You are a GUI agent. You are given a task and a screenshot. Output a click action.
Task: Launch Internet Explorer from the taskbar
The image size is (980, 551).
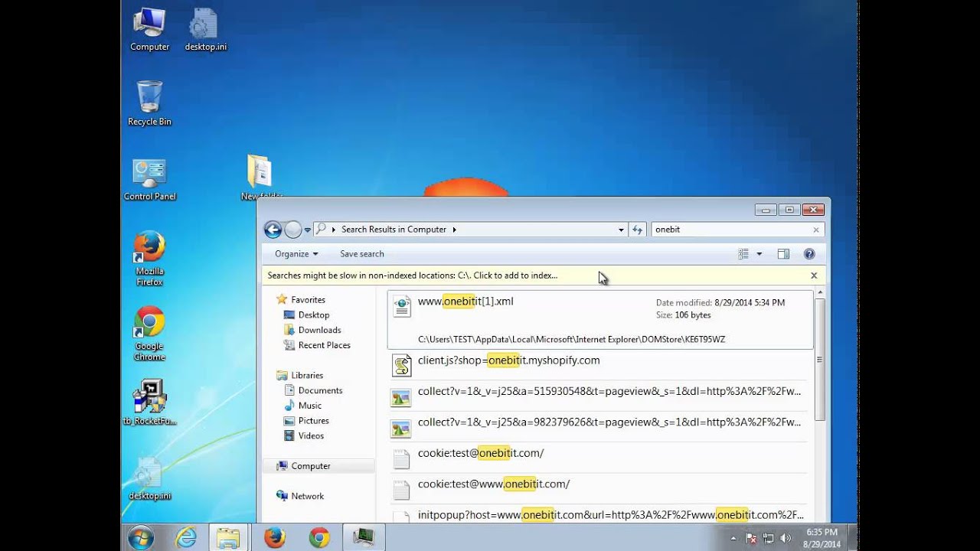pyautogui.click(x=186, y=538)
